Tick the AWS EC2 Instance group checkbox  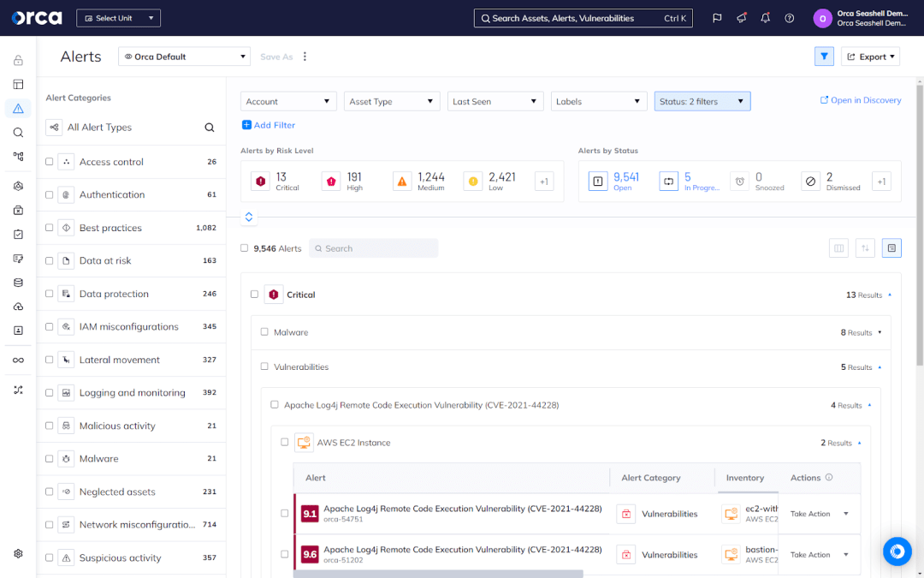[285, 442]
